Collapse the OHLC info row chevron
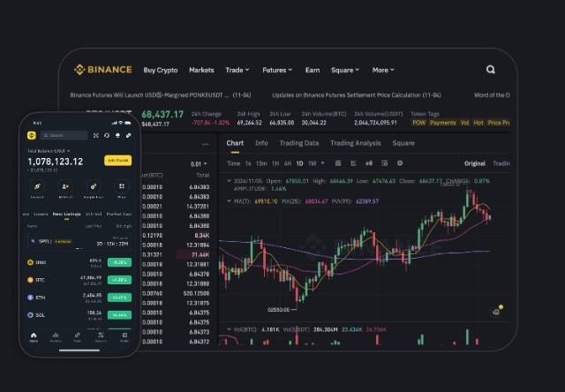This screenshot has width=565, height=392. [x=229, y=181]
